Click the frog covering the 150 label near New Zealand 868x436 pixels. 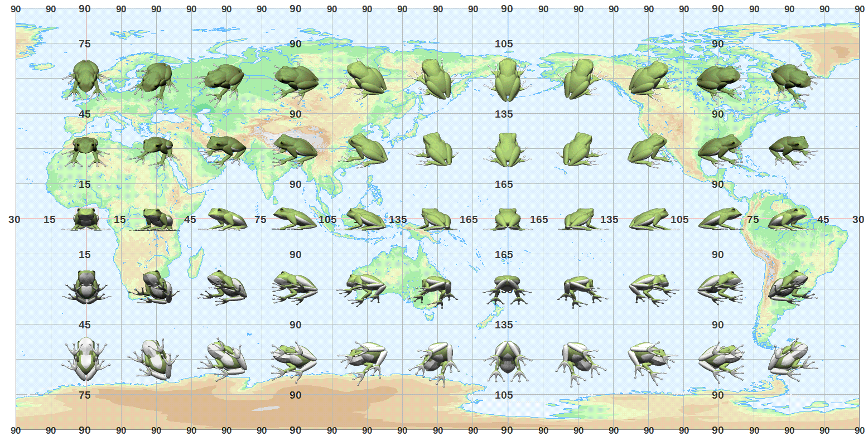point(507,288)
